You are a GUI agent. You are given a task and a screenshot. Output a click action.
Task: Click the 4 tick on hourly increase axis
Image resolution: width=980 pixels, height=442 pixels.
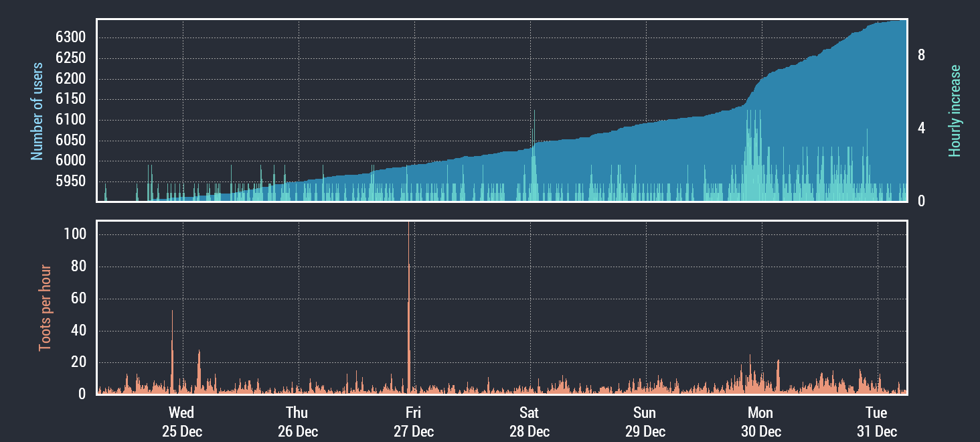(922, 128)
